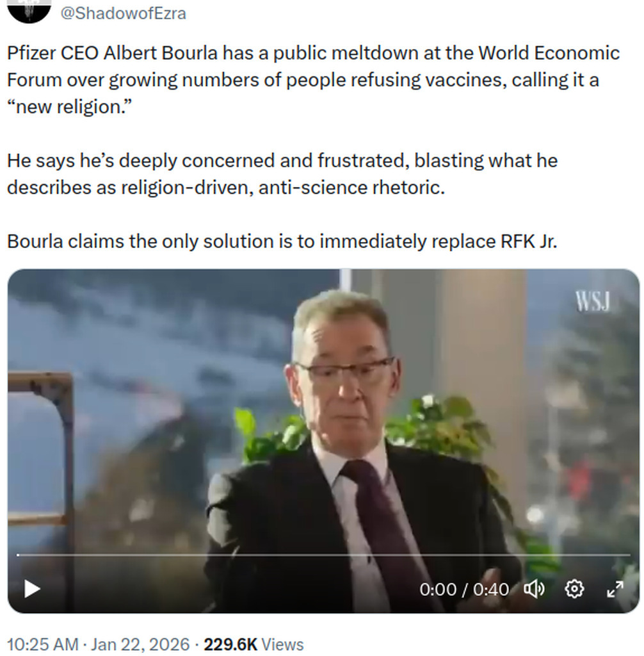
Task: Click the 0:00 / 0:40 time display
Action: pos(464,589)
